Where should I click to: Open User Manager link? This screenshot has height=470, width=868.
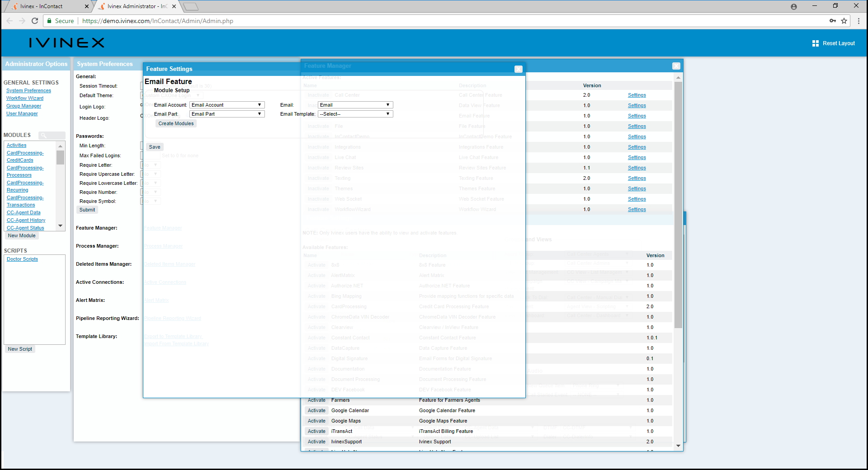click(x=22, y=113)
